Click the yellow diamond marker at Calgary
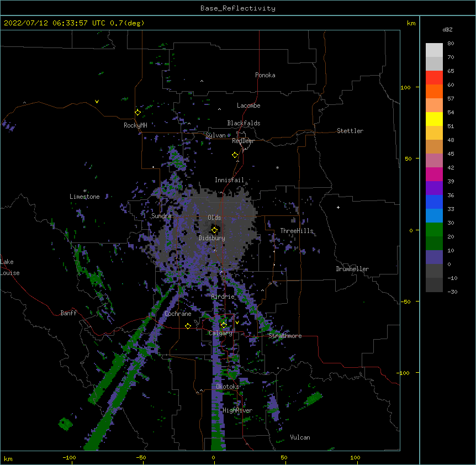 click(x=224, y=325)
